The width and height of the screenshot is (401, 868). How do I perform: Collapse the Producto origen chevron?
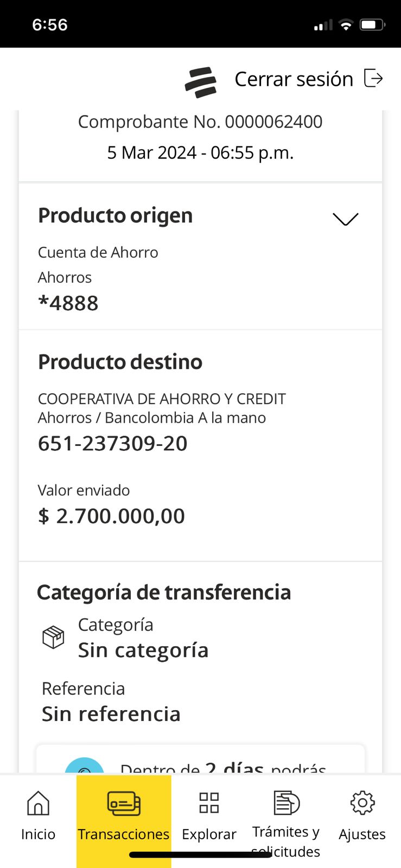point(345,219)
